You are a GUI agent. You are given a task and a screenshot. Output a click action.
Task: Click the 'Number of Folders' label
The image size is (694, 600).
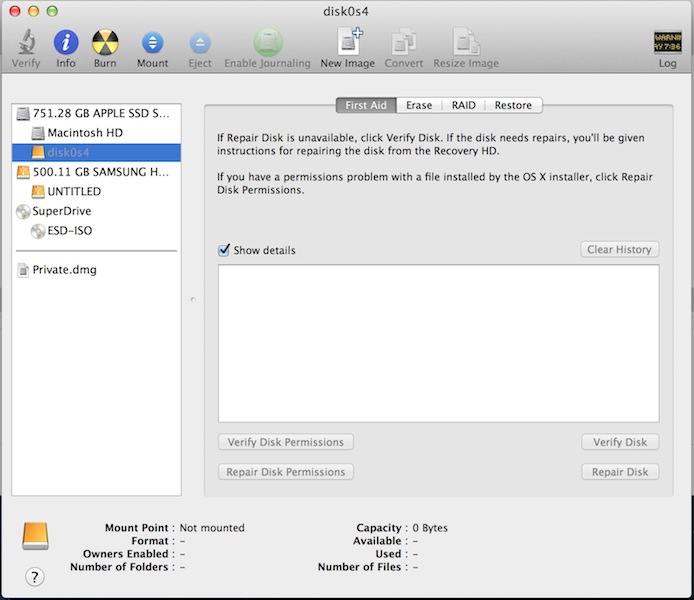pos(119,567)
